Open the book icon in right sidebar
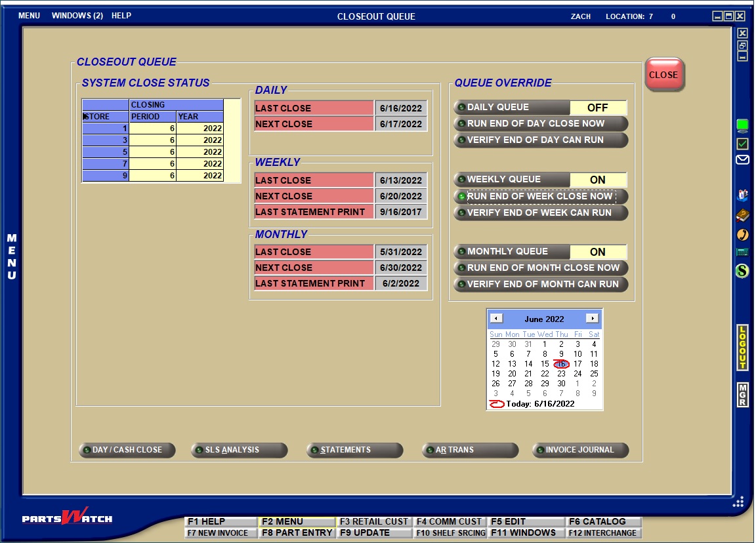756x543 pixels. (742, 215)
